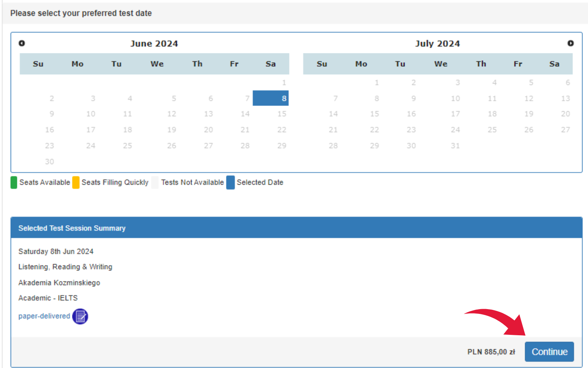
Task: Click Seats Filling Quickly legend label
Action: tap(115, 183)
